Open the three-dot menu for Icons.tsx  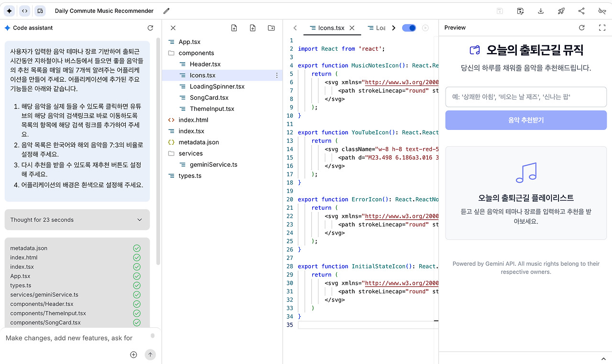[x=277, y=75]
